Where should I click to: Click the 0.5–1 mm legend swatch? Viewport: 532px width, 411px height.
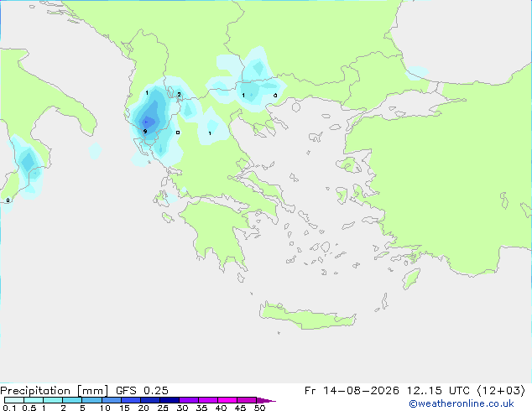[34, 400]
